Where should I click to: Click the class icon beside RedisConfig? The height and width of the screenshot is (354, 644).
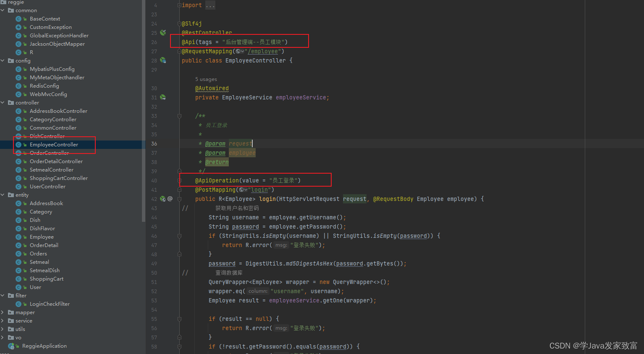point(18,86)
